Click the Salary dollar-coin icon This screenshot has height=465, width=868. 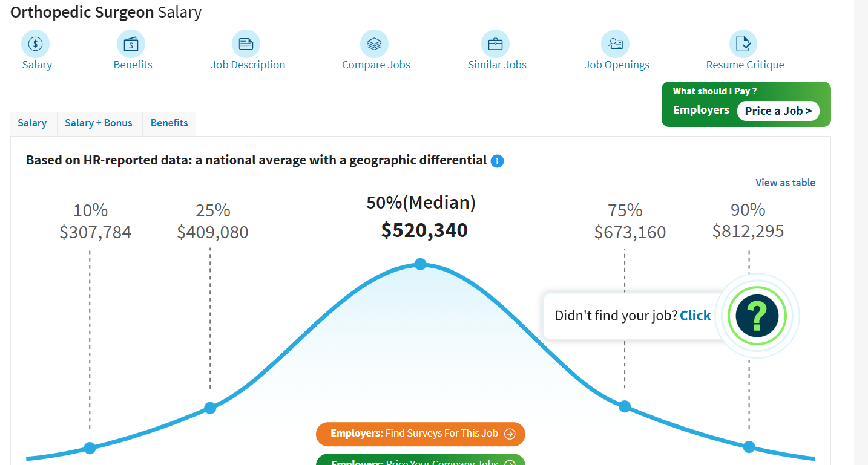pos(36,44)
